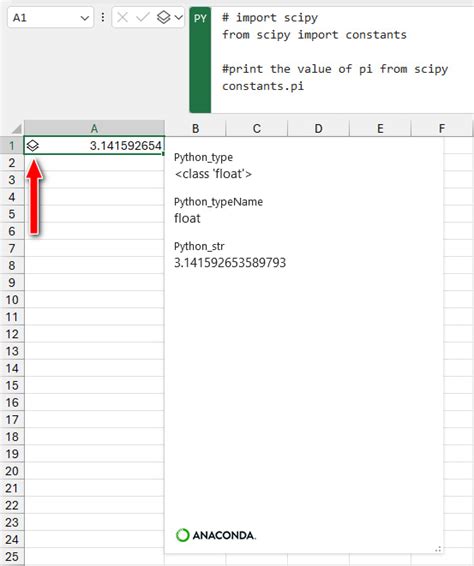Screen dimensions: 474x566
Task: Click cell A12
Action: (94, 334)
